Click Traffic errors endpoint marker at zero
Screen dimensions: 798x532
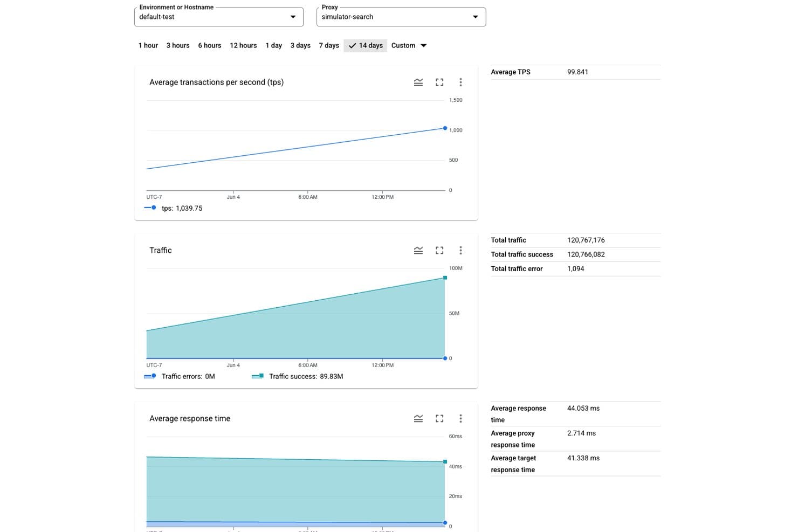[x=445, y=358]
